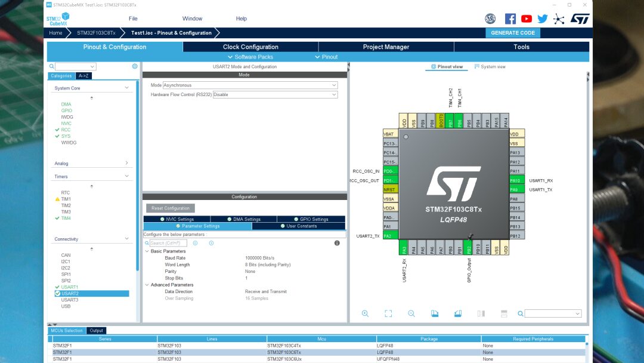The height and width of the screenshot is (363, 644).
Task: Select TIM4 in the Timers list
Action: click(x=66, y=219)
